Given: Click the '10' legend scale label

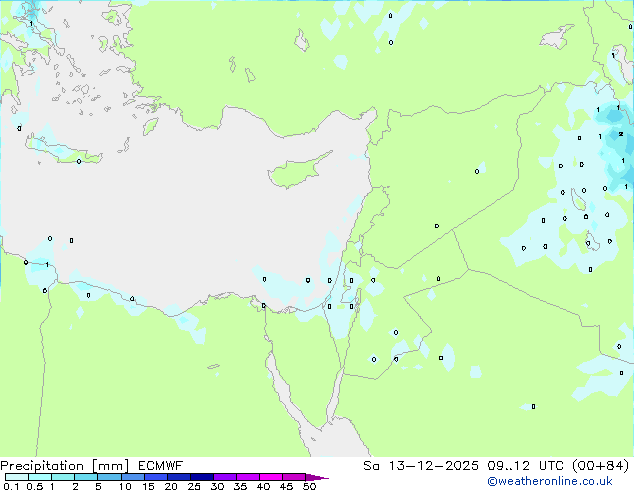Looking at the screenshot, I should [x=125, y=486].
